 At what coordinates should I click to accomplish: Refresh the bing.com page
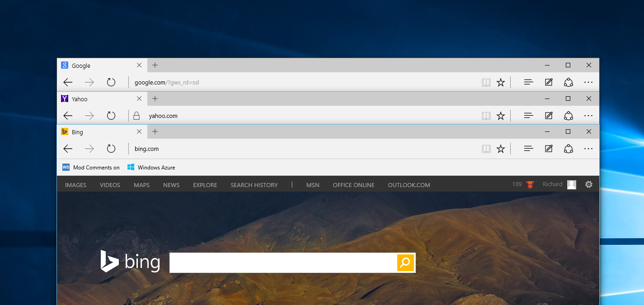click(111, 149)
